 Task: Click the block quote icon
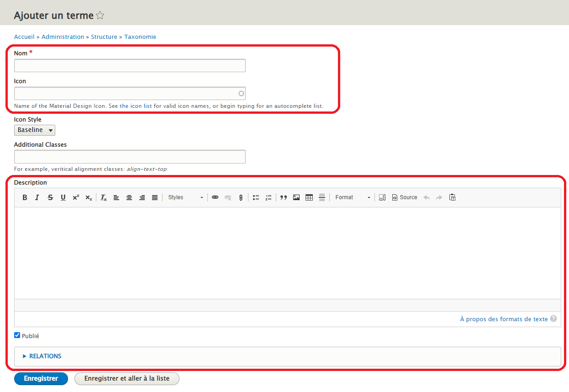coord(284,197)
